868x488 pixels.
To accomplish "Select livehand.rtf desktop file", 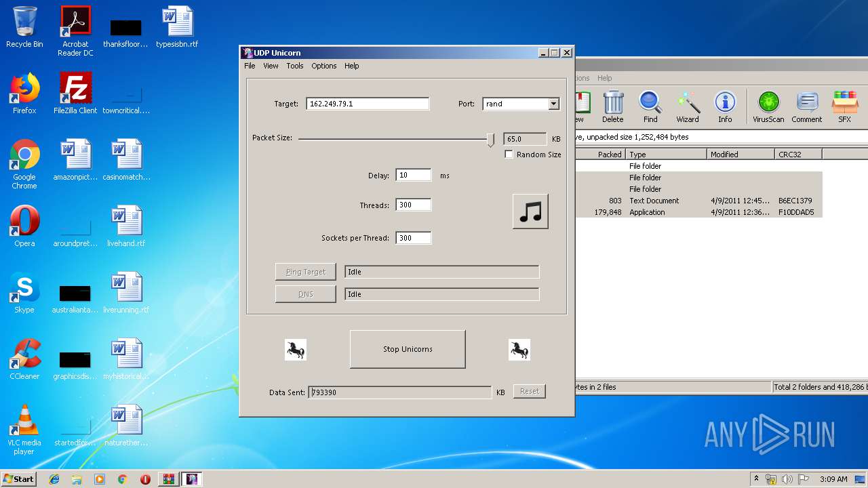I will (126, 226).
